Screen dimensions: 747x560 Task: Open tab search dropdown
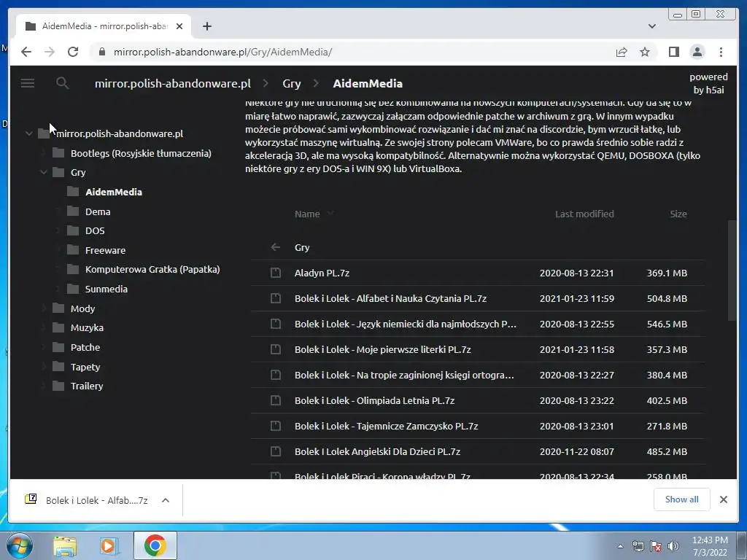[651, 26]
